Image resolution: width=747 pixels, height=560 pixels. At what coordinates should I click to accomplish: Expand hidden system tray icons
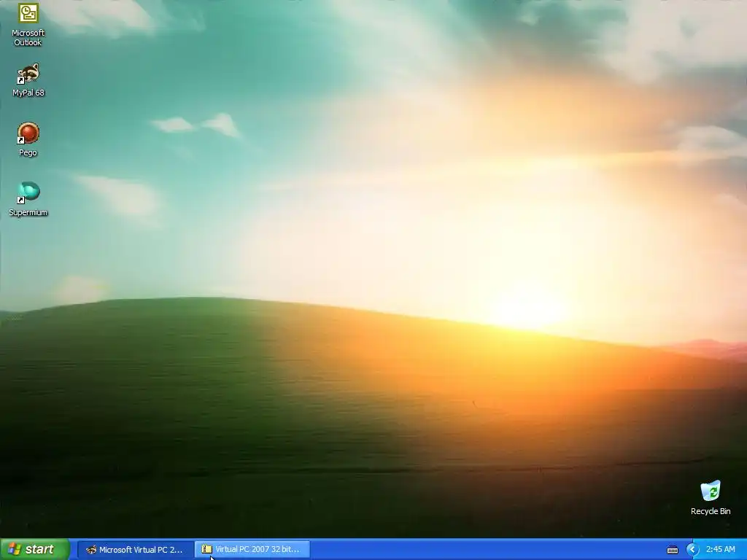click(x=692, y=550)
